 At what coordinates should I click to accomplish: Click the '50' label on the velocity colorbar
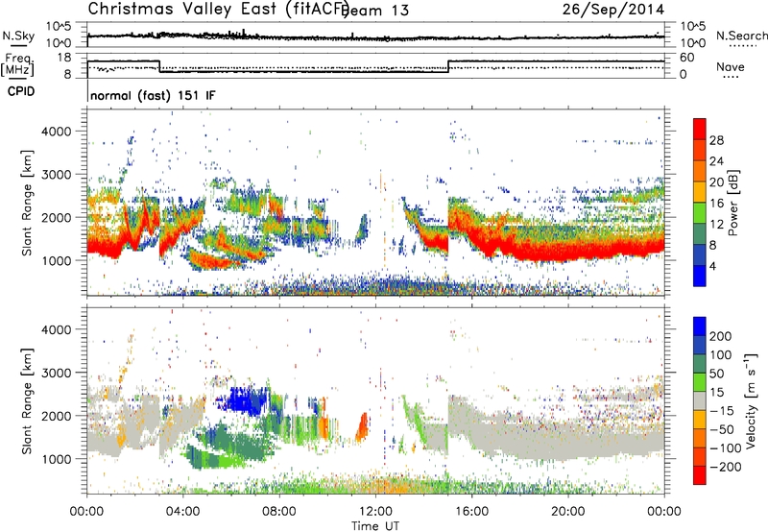716,374
